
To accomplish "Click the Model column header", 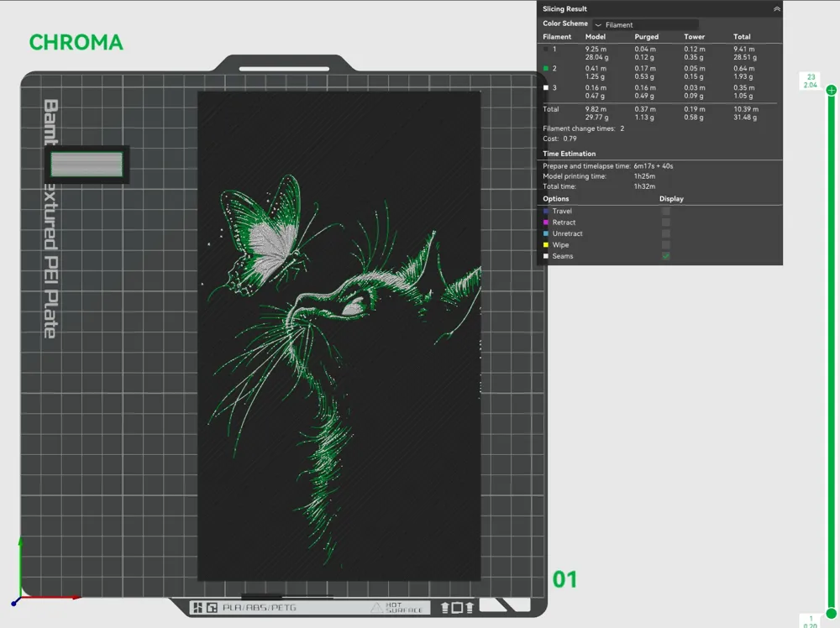I will [596, 37].
